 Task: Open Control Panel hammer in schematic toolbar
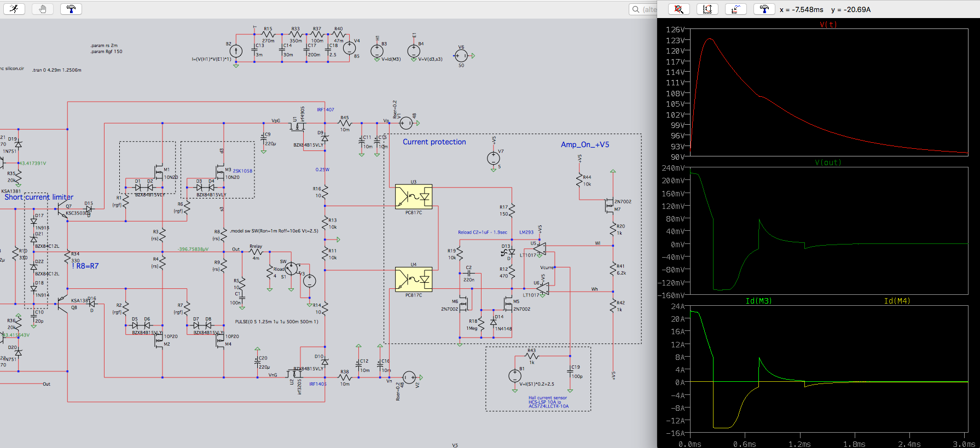71,9
